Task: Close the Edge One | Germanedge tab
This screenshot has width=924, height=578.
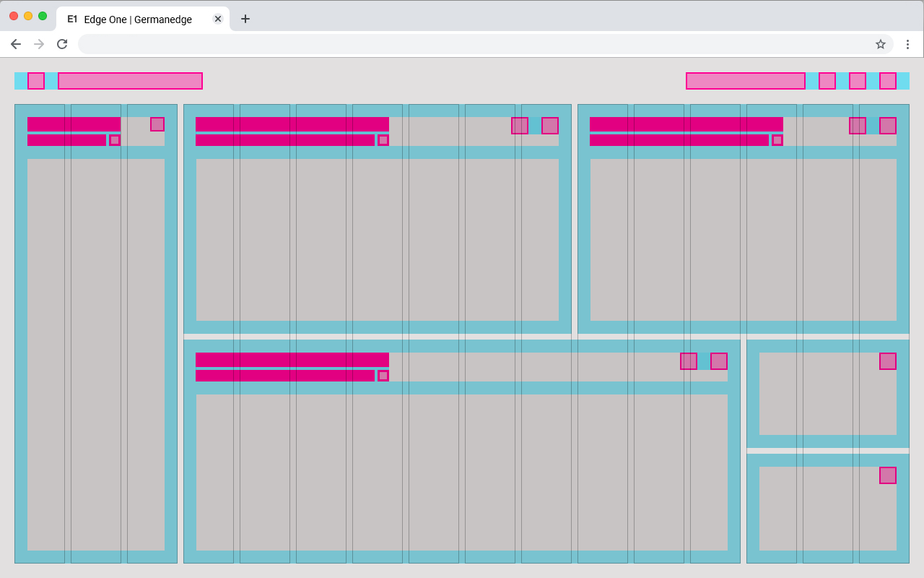Action: click(218, 19)
